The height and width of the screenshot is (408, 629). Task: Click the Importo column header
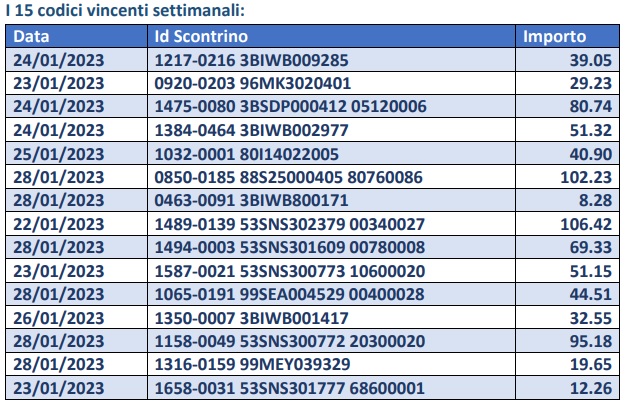567,37
